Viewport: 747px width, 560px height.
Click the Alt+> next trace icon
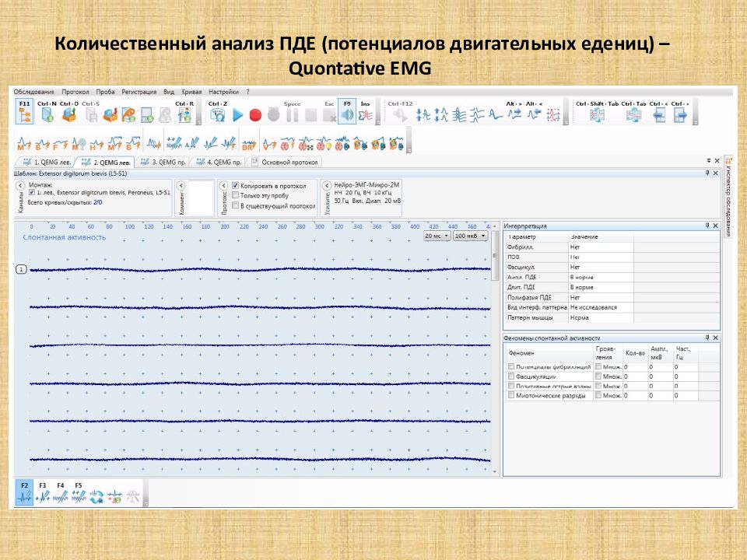coord(514,114)
